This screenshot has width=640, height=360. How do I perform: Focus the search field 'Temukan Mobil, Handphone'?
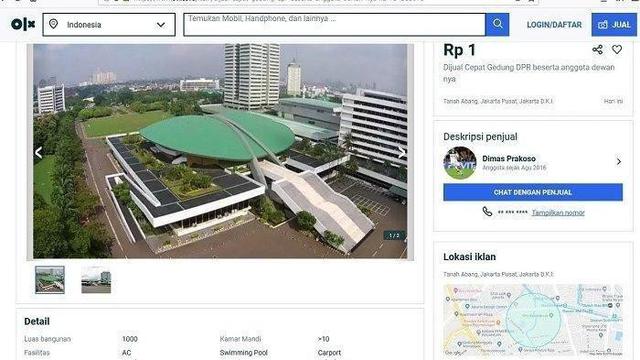(334, 24)
